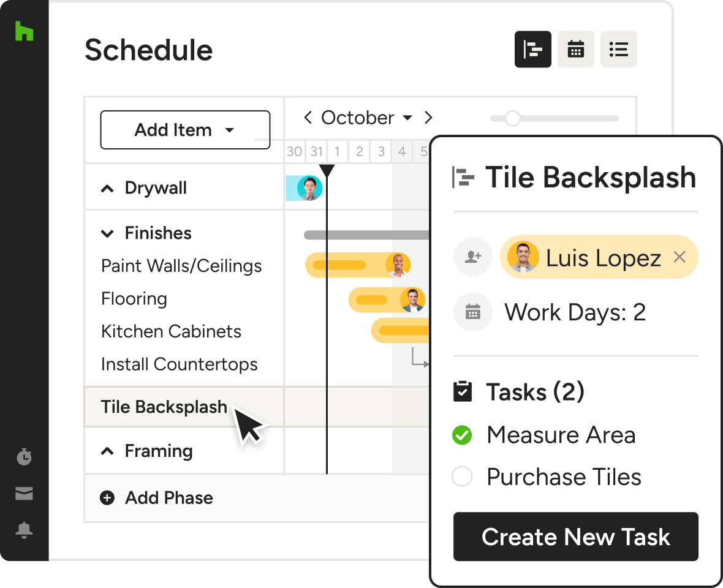The height and width of the screenshot is (588, 723).
Task: Switch to Gantt chart view
Action: pyautogui.click(x=532, y=50)
